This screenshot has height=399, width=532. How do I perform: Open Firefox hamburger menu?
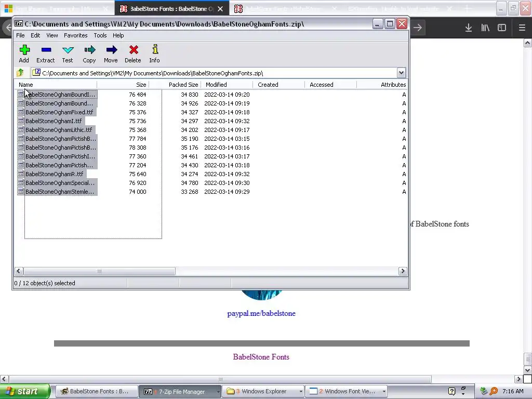pyautogui.click(x=522, y=28)
